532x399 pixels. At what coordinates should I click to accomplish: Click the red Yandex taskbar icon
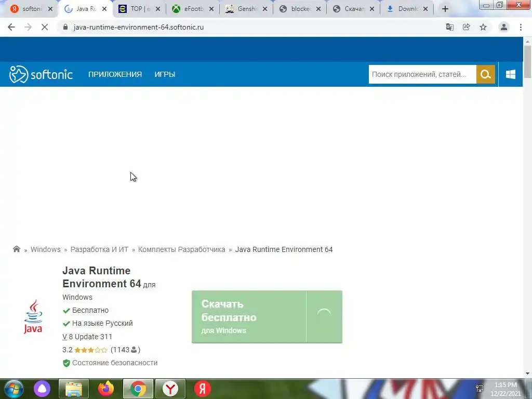tap(203, 389)
